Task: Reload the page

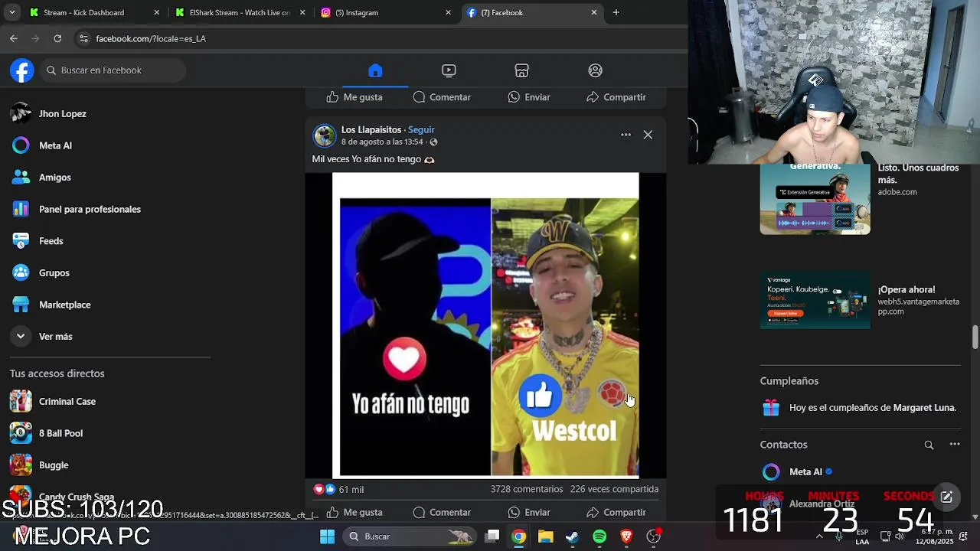Action: pyautogui.click(x=57, y=38)
